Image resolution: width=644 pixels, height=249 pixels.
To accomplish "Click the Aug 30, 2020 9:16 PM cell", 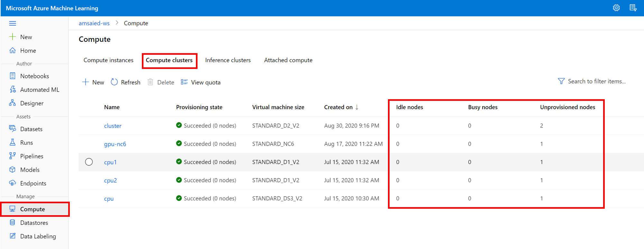I will click(352, 125).
